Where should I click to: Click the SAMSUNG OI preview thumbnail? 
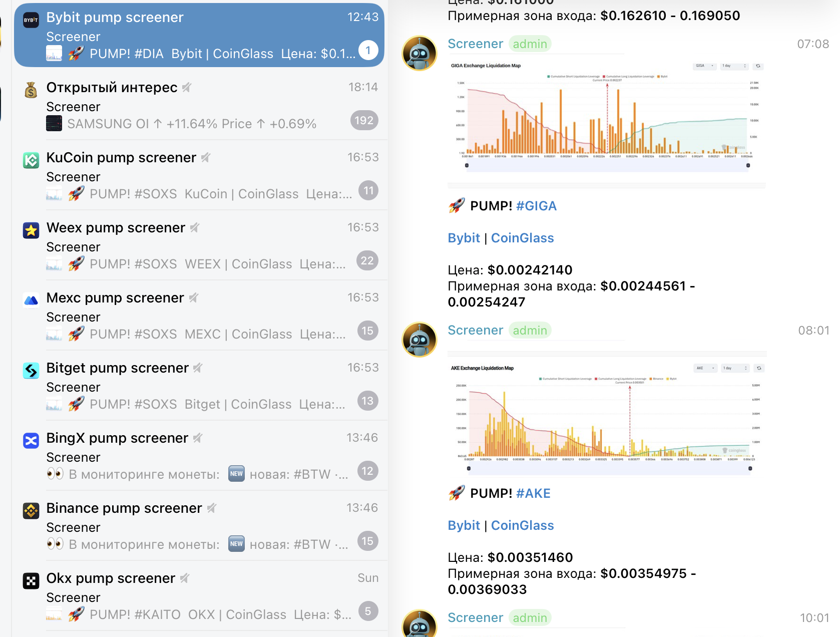pyautogui.click(x=54, y=123)
